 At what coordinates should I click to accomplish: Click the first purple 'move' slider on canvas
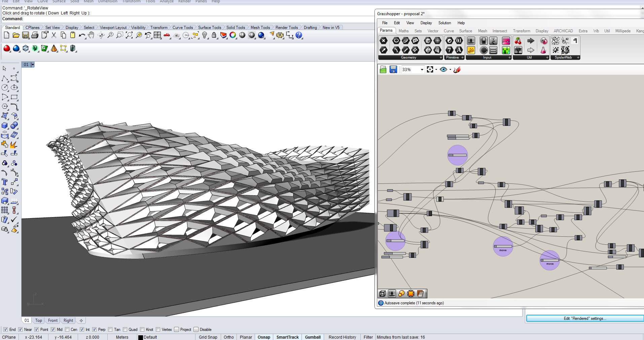pyautogui.click(x=503, y=246)
